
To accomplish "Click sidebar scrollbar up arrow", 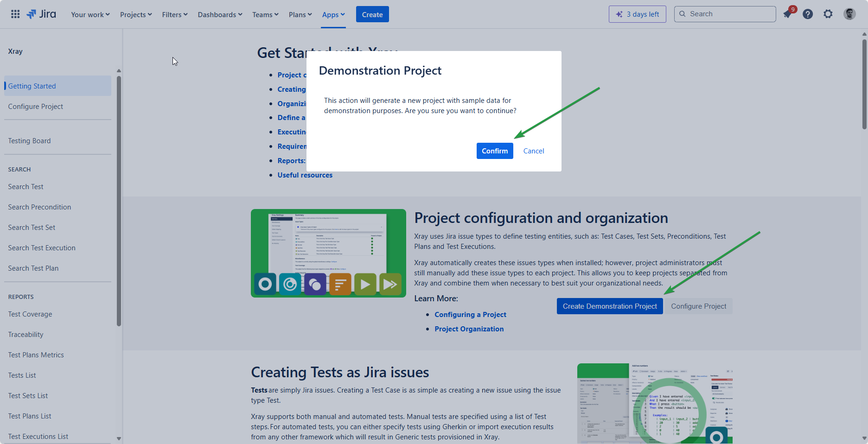I will pos(119,71).
